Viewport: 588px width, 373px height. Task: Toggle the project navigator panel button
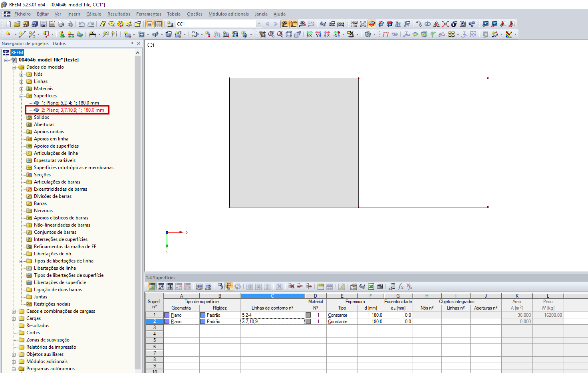[149, 24]
